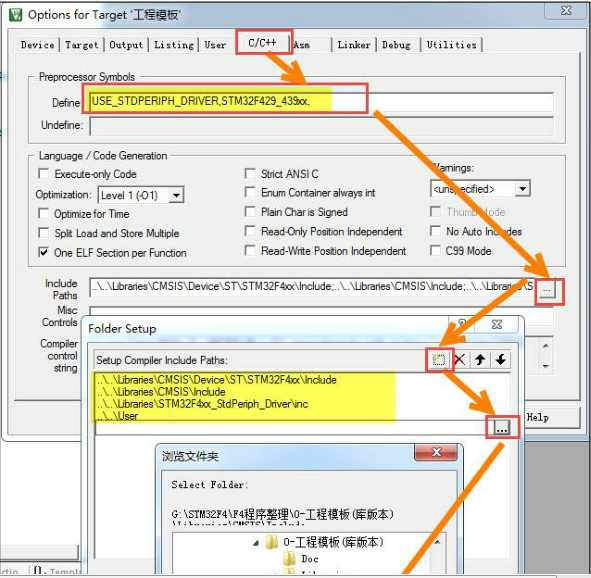Switch to the Utilities tab
The width and height of the screenshot is (591, 578).
(x=452, y=45)
